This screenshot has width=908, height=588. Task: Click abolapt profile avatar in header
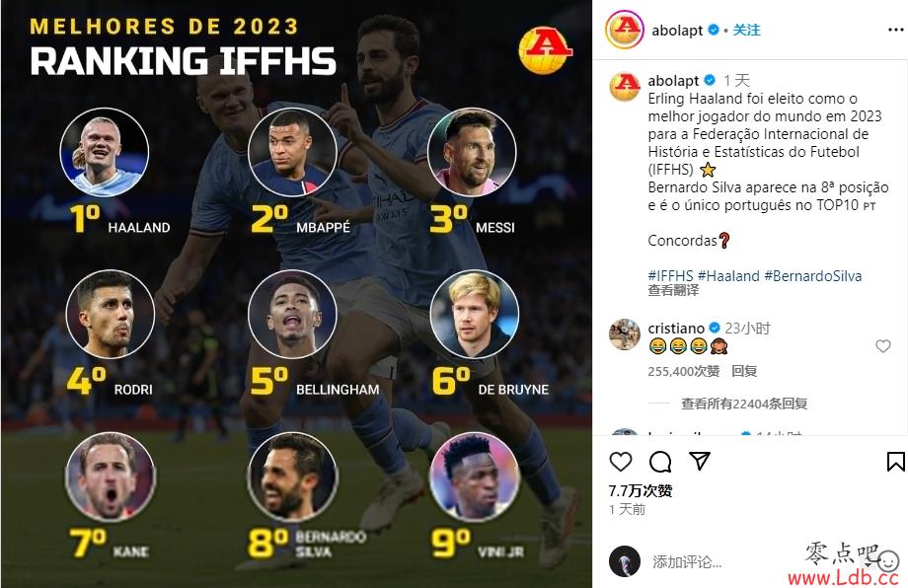[x=625, y=30]
